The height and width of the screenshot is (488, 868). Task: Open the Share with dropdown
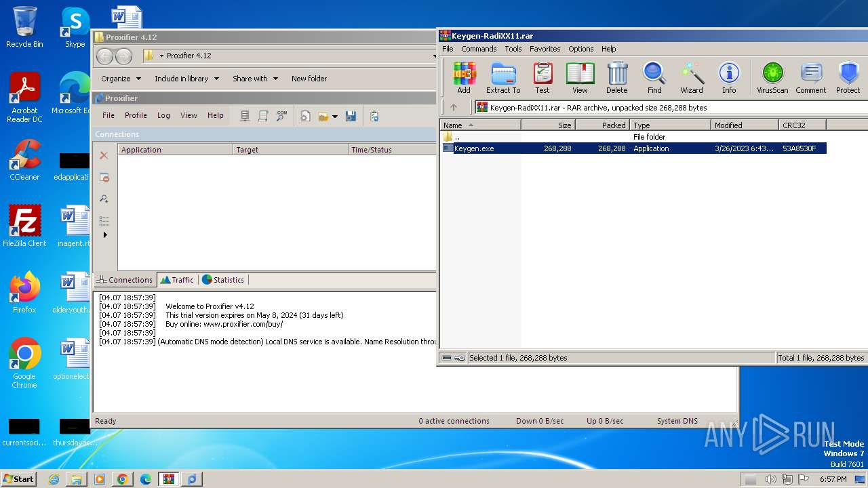coord(255,79)
